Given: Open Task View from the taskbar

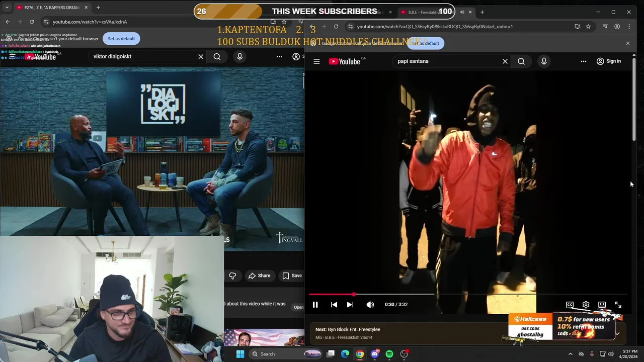Looking at the screenshot, I should (x=331, y=354).
